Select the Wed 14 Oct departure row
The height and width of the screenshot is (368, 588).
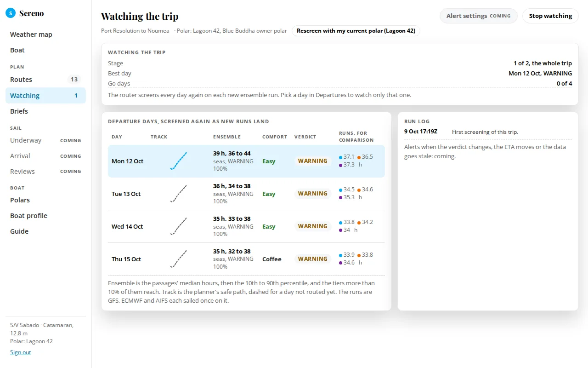(246, 226)
